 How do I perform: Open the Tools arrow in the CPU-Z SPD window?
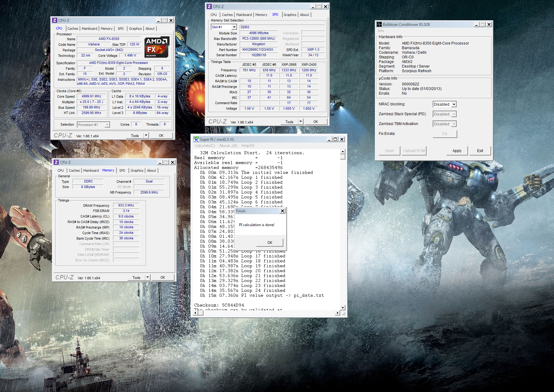301,122
